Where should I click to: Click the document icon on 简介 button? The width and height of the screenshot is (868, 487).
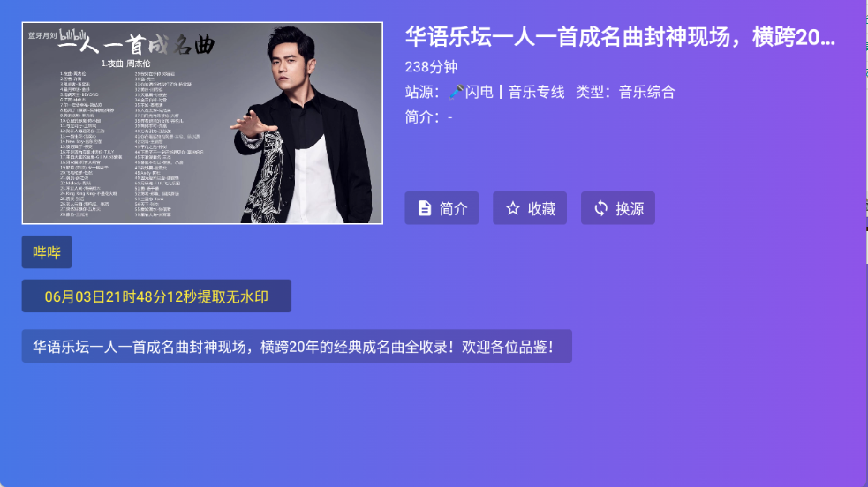[425, 208]
